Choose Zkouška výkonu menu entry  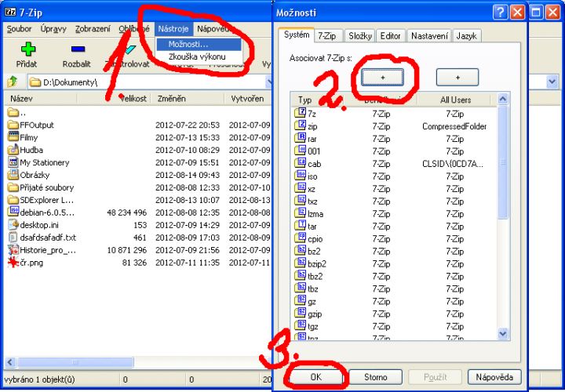coord(199,57)
